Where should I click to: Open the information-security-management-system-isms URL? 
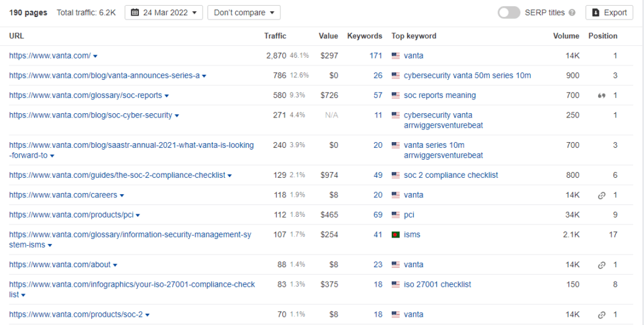point(130,240)
